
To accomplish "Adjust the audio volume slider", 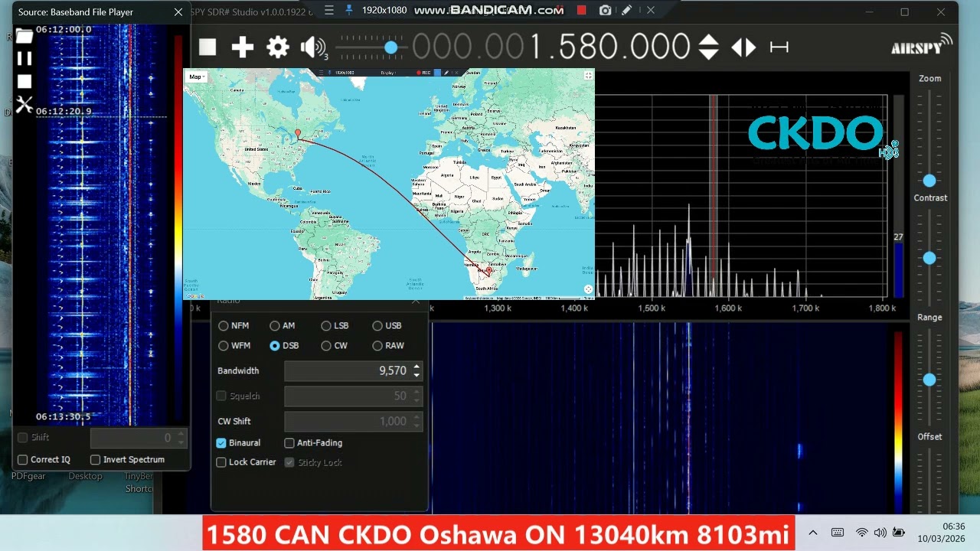I will [x=391, y=47].
